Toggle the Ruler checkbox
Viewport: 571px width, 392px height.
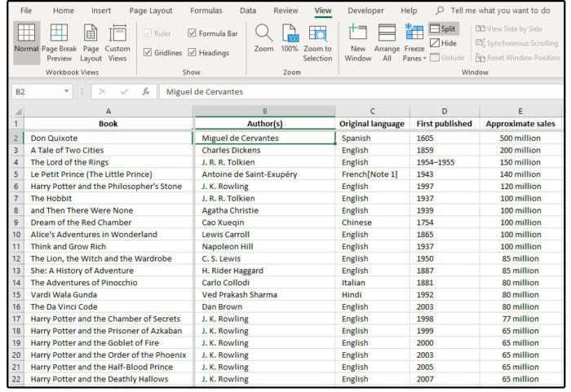147,33
